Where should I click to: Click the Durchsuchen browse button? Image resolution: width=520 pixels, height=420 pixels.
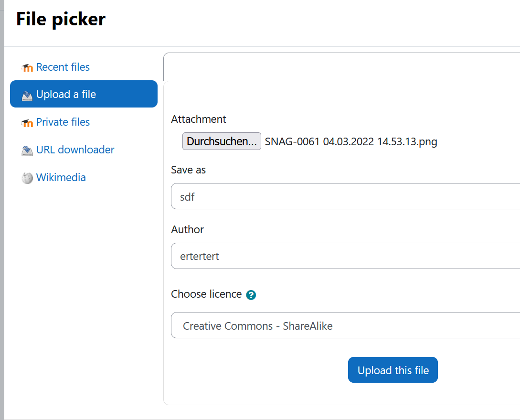coord(222,141)
